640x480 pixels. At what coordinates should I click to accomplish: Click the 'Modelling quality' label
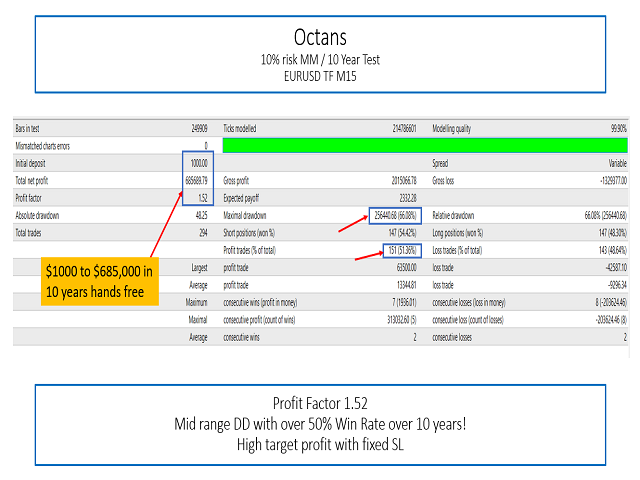coord(451,129)
